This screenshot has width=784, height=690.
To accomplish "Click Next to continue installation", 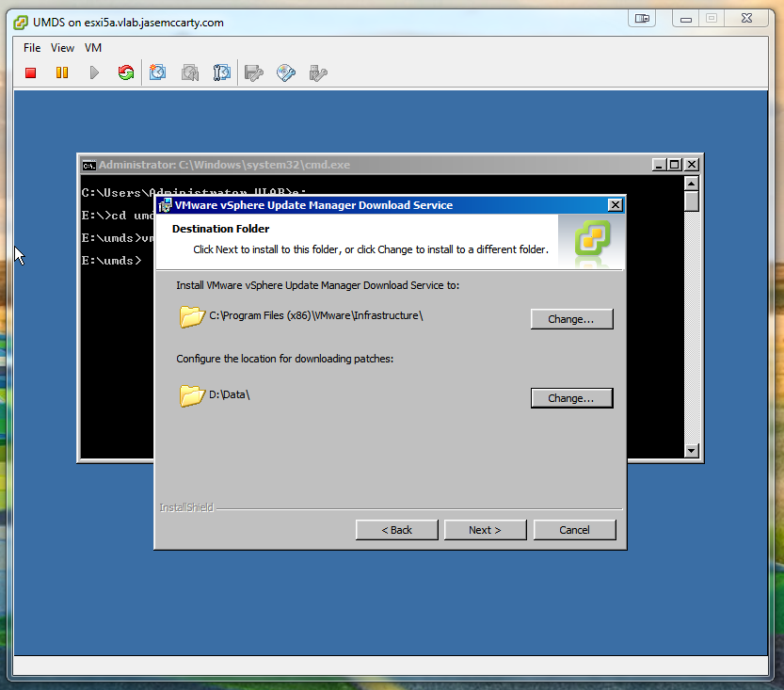I will pyautogui.click(x=485, y=530).
